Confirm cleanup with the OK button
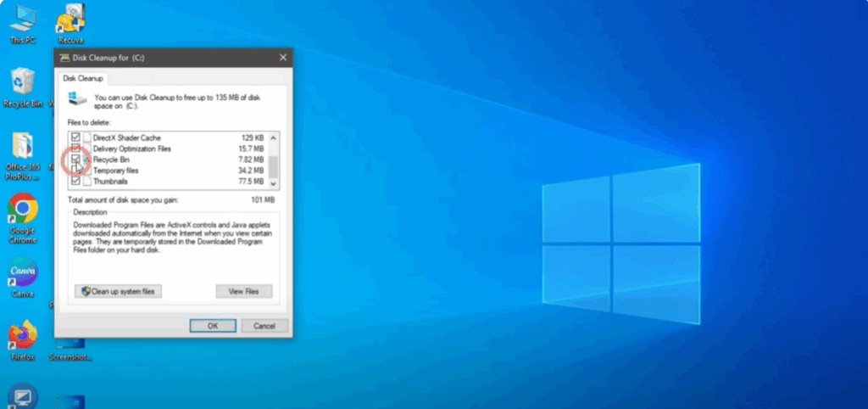The width and height of the screenshot is (868, 409). point(213,326)
